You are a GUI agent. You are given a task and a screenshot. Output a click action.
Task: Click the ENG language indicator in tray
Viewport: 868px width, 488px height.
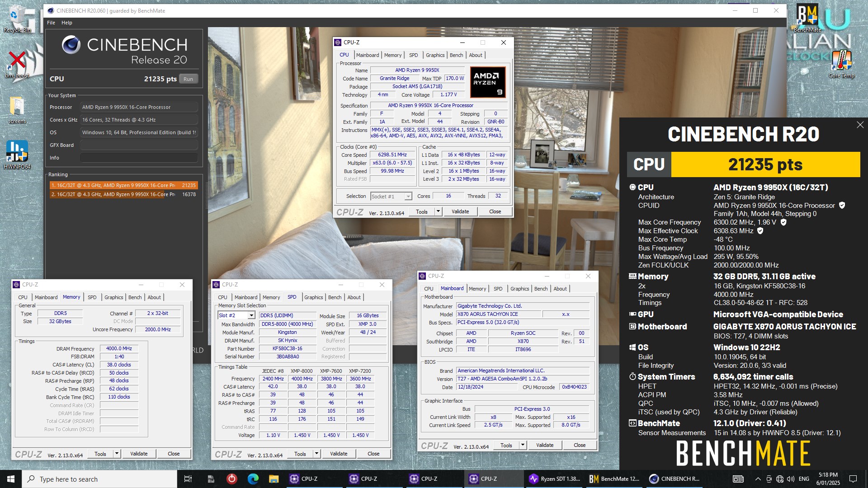804,479
